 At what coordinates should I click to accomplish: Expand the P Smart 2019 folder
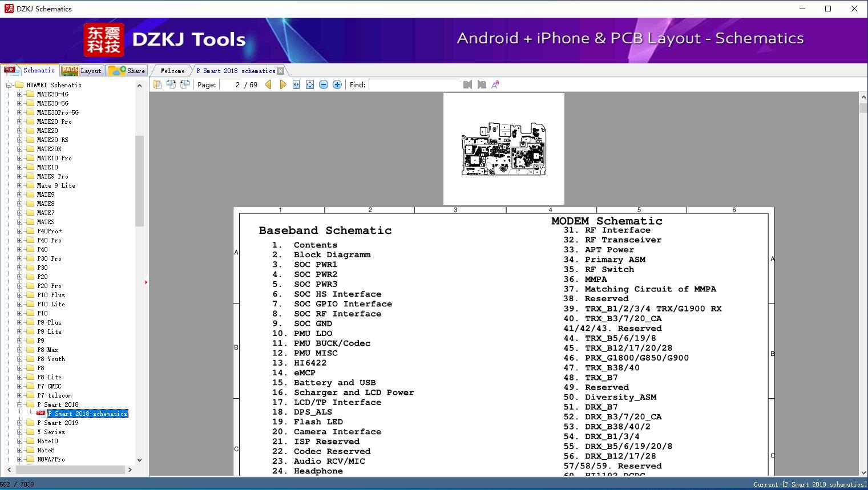pyautogui.click(x=19, y=423)
